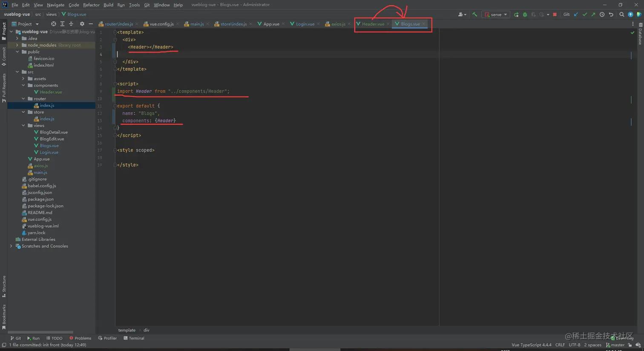Open the File menu
The width and height of the screenshot is (644, 351).
click(x=15, y=5)
